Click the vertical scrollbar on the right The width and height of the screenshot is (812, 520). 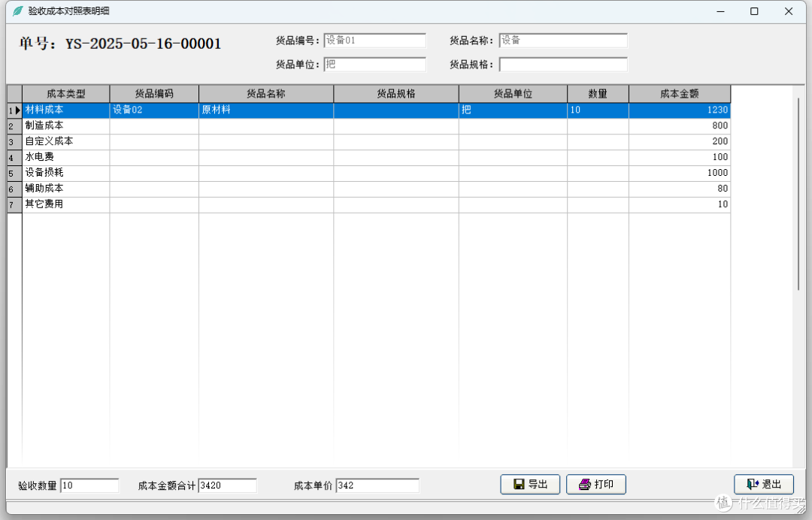point(798,194)
